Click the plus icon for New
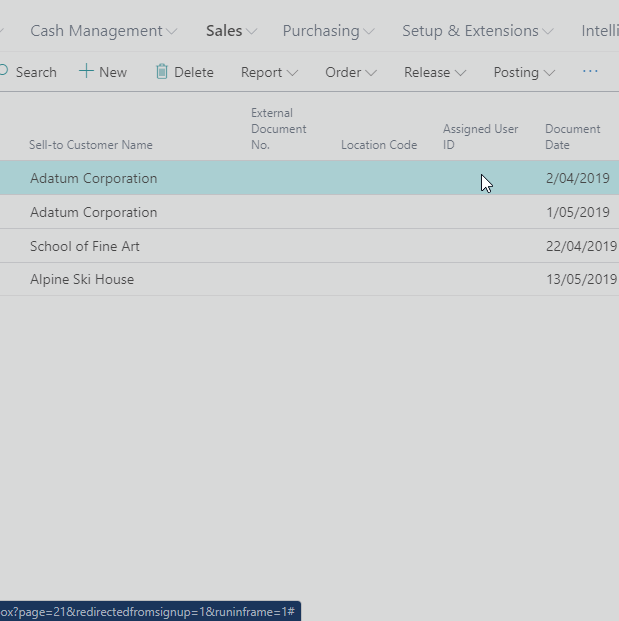This screenshot has height=621, width=619. click(86, 72)
